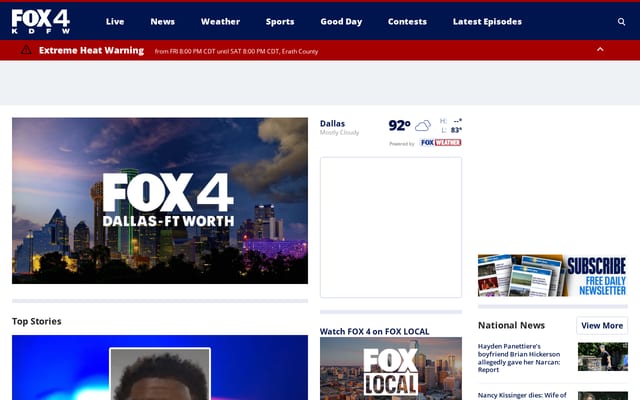
Task: Open the Sports menu item
Action: point(280,22)
